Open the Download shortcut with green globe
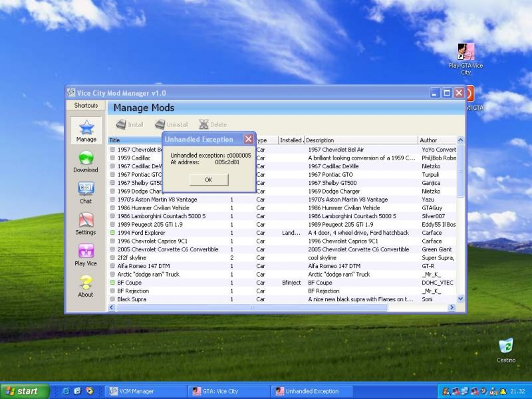This screenshot has width=532, height=399. (86, 162)
